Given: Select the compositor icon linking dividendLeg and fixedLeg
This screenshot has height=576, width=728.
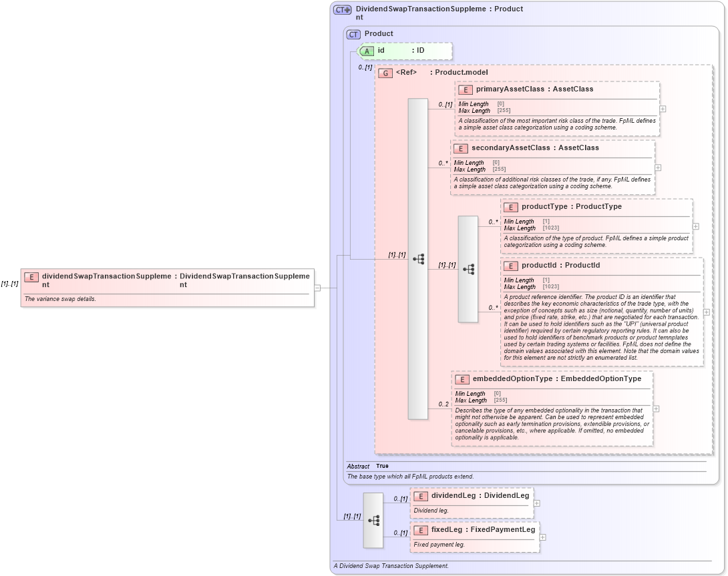Looking at the screenshot, I should click(373, 521).
